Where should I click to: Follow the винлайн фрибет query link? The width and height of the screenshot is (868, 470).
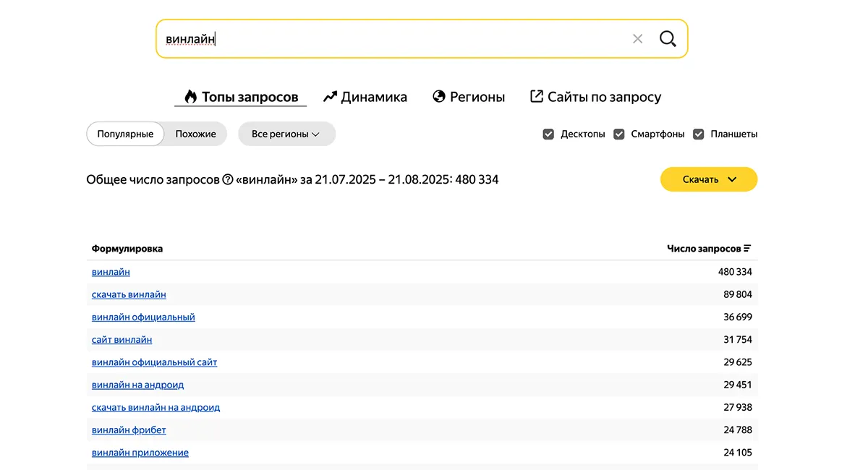pyautogui.click(x=129, y=430)
